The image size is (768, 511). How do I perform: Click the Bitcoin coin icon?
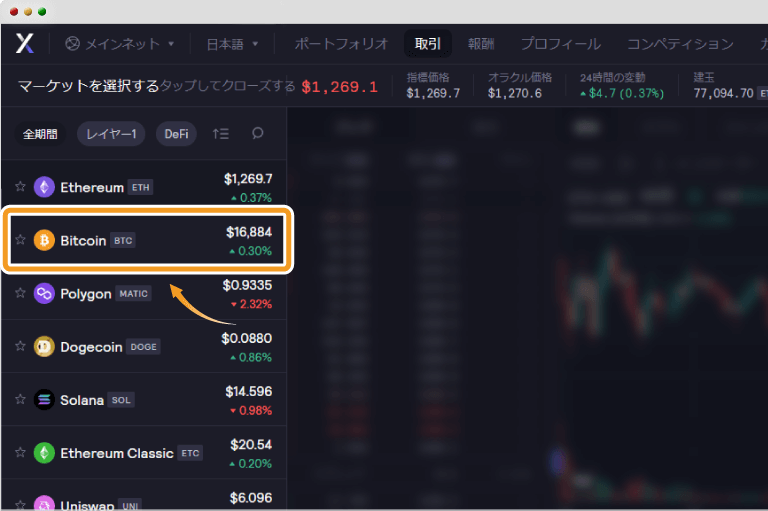coord(44,240)
